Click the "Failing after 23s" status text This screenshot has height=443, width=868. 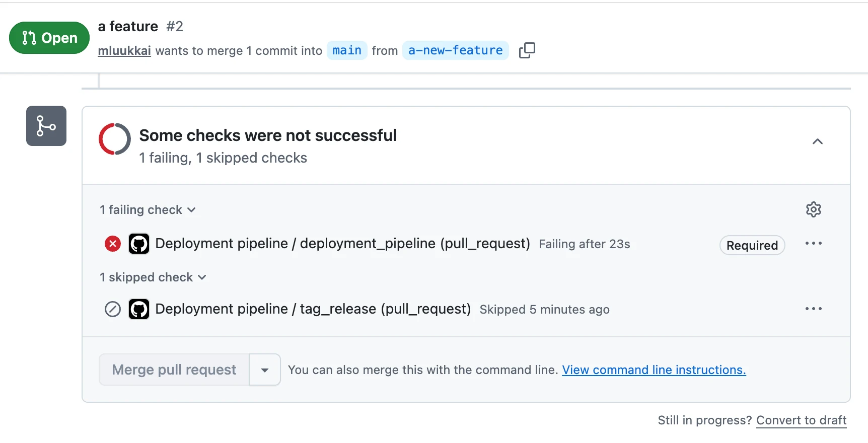[x=585, y=244]
